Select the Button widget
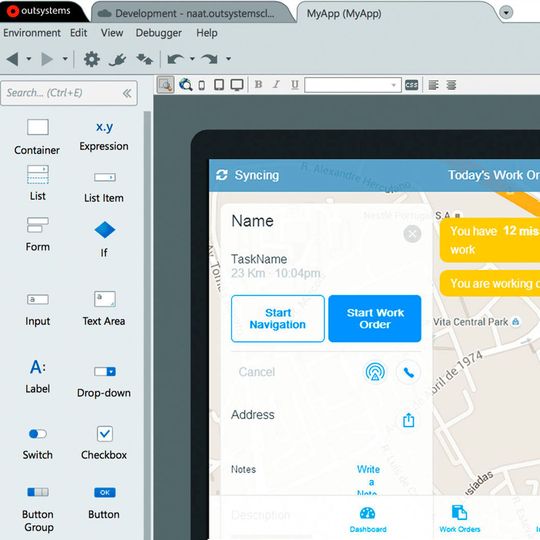The width and height of the screenshot is (540, 540). tap(104, 503)
